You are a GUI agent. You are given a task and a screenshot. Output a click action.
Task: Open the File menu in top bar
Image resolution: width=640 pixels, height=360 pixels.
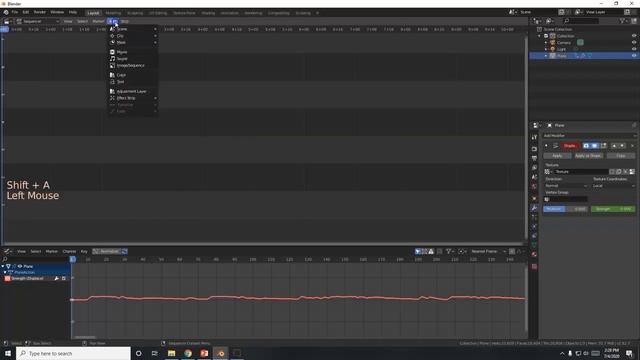(x=15, y=12)
